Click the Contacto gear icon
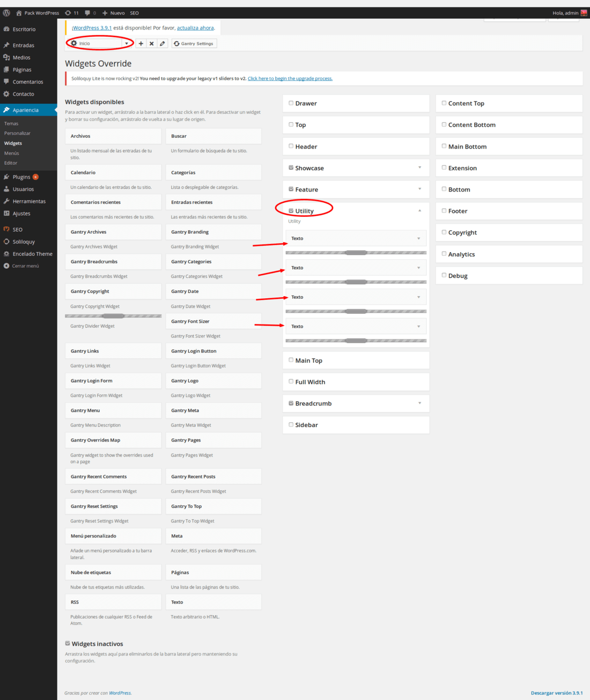Screen dimensions: 590x700 [6, 94]
